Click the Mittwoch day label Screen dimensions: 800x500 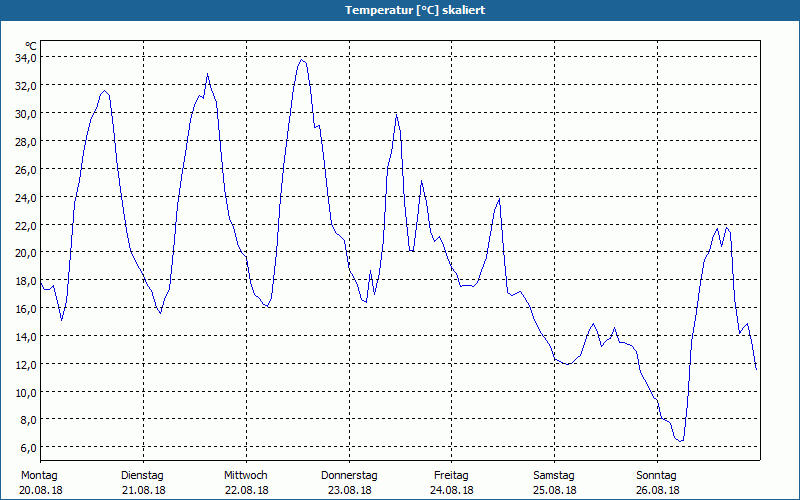[x=245, y=476]
